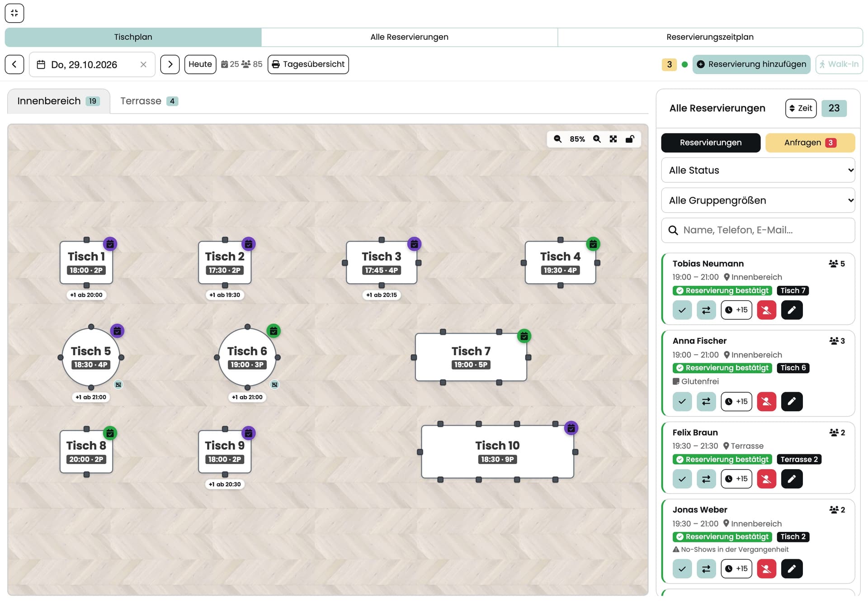Click the Tisch 7 tag on Tobias Neumann card
Image resolution: width=868 pixels, height=603 pixels.
pyautogui.click(x=793, y=291)
